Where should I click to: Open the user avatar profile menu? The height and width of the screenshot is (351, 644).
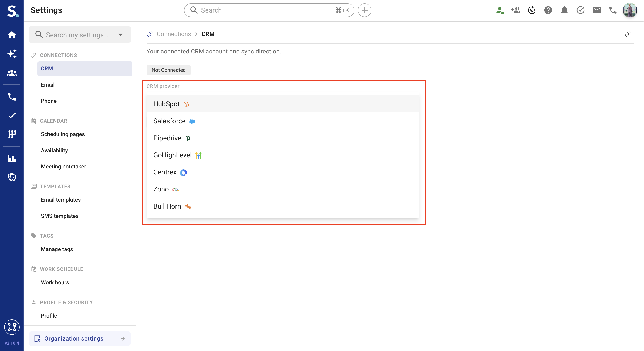[x=630, y=10]
